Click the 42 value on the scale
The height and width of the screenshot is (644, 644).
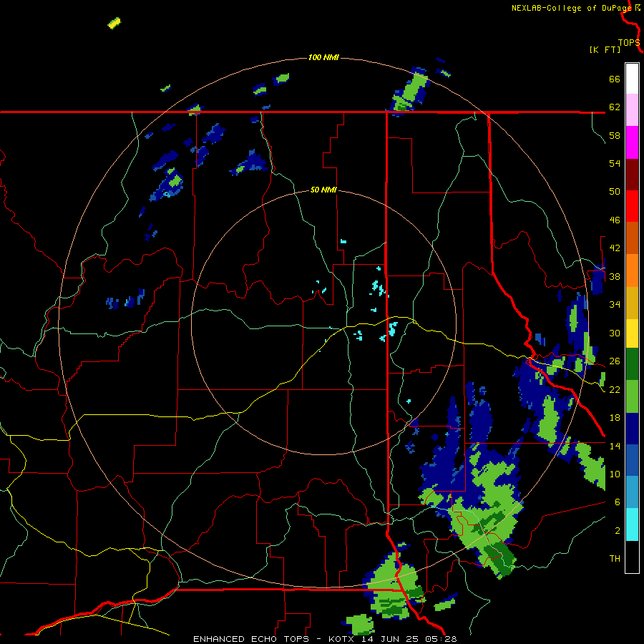(x=615, y=248)
